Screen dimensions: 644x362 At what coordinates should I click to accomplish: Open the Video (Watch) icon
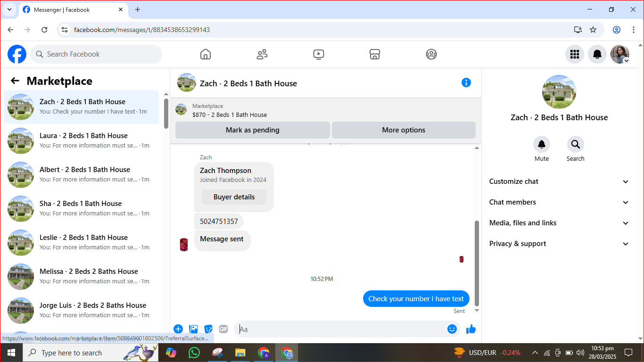(319, 54)
